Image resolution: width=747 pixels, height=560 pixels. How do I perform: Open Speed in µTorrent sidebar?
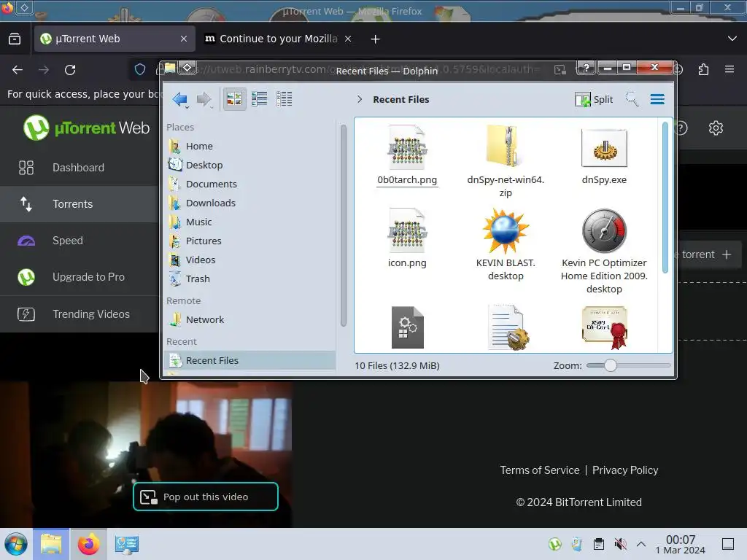pos(79,241)
